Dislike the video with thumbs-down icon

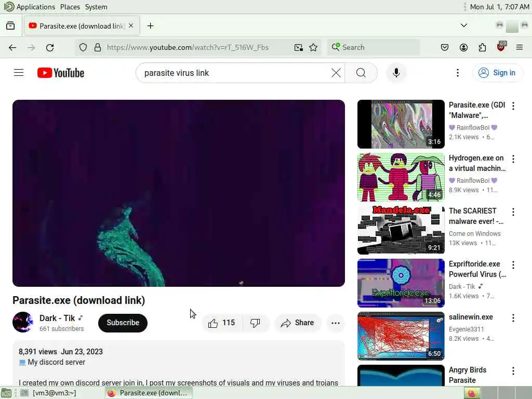click(255, 323)
